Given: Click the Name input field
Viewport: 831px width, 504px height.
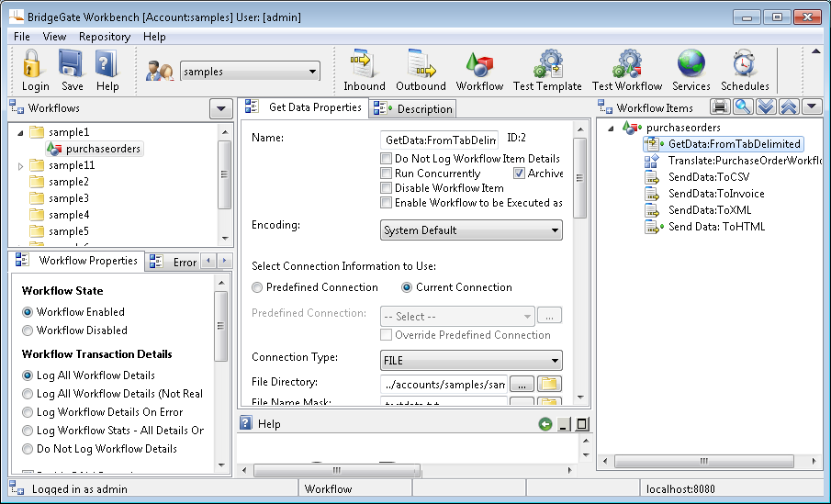Looking at the screenshot, I should click(x=439, y=140).
